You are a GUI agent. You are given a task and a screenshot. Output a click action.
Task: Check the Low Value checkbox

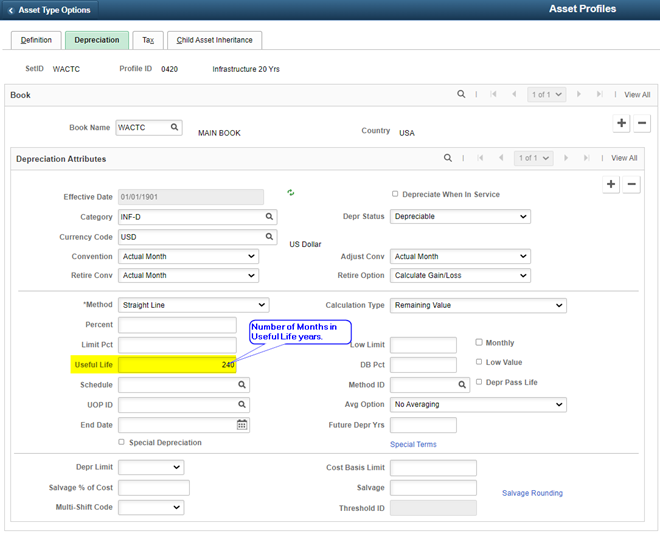point(479,362)
